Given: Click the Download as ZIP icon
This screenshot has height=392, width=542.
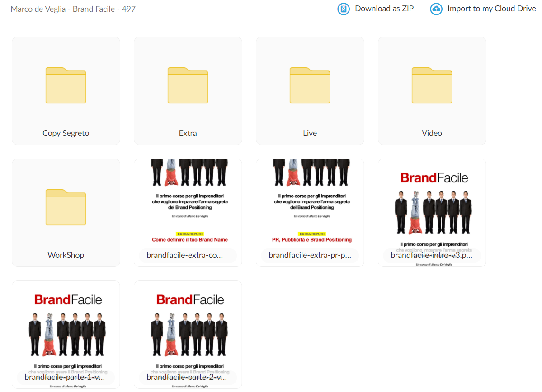Looking at the screenshot, I should (343, 9).
